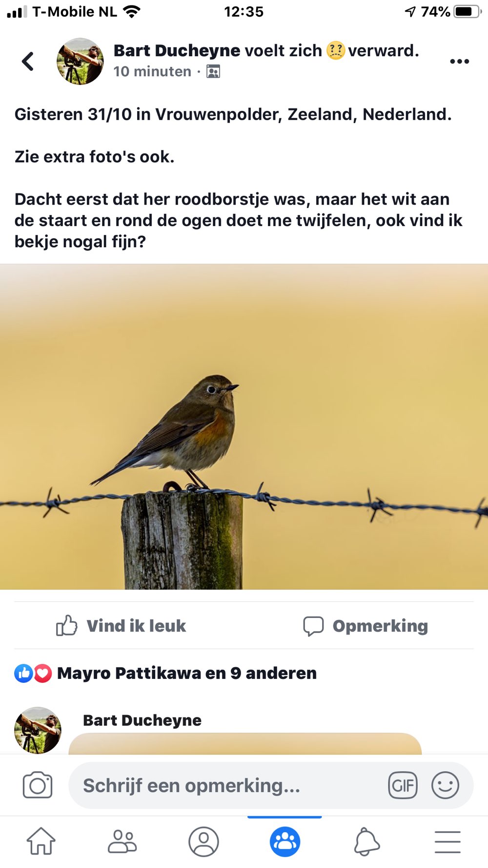488x868 pixels.
Task: Switch to the Friends tab
Action: coord(122,841)
